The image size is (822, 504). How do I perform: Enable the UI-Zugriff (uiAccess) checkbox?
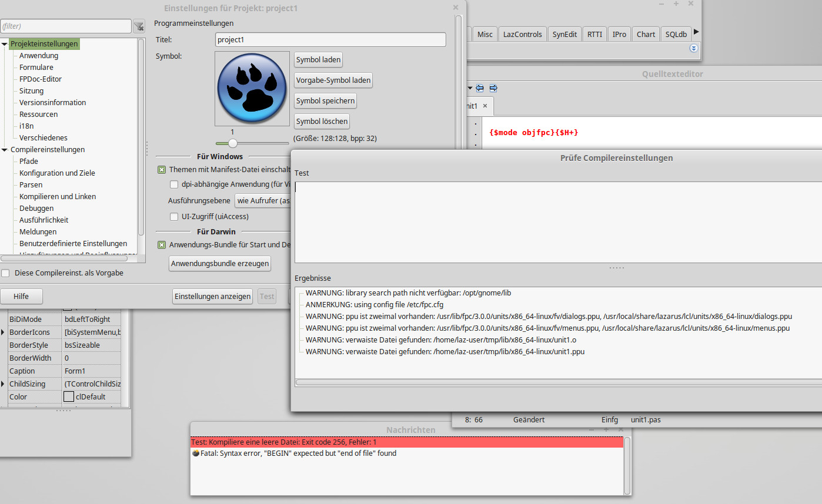click(x=174, y=217)
